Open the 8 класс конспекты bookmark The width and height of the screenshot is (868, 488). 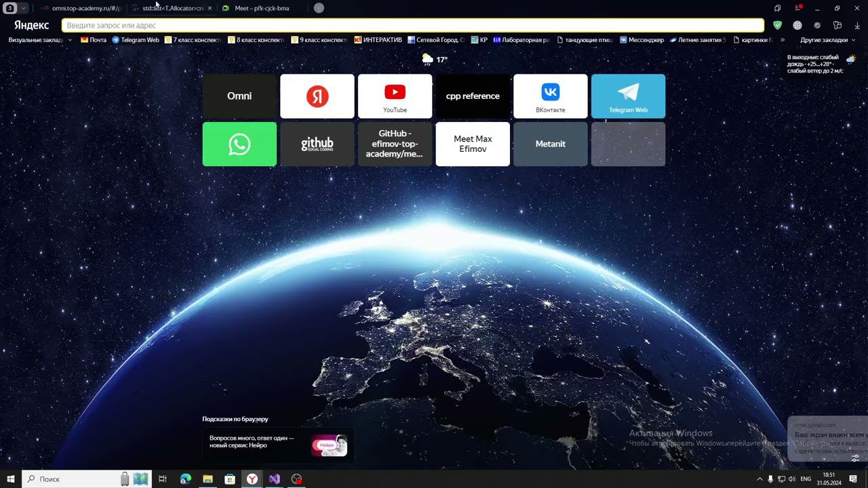click(256, 40)
